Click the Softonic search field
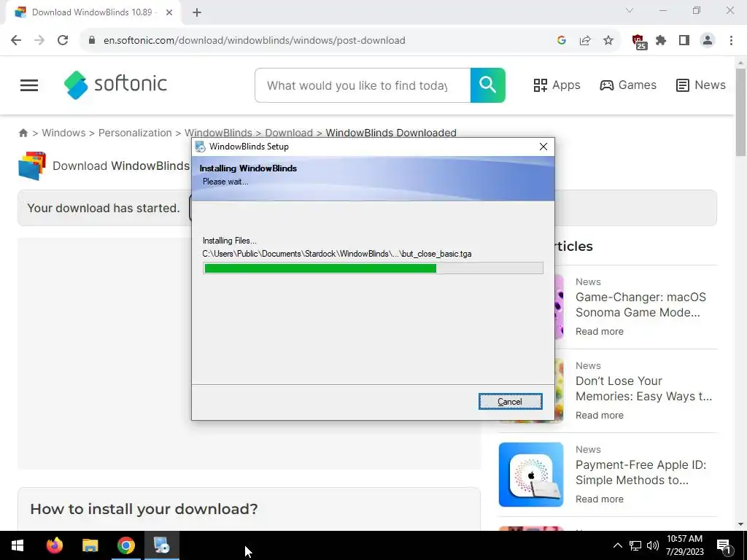 [362, 85]
